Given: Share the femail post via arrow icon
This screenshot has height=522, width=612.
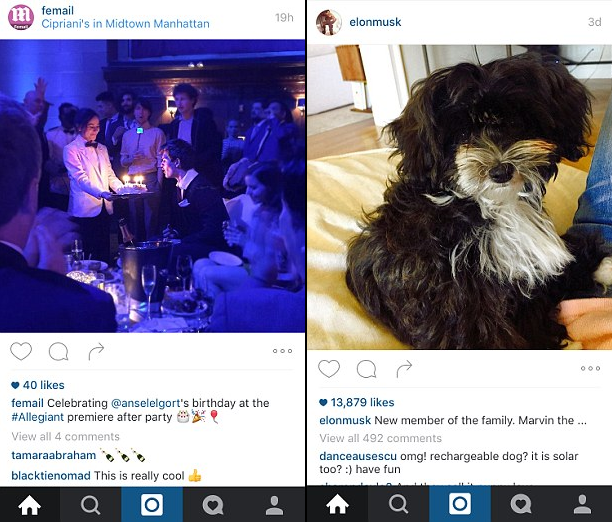Looking at the screenshot, I should (96, 351).
